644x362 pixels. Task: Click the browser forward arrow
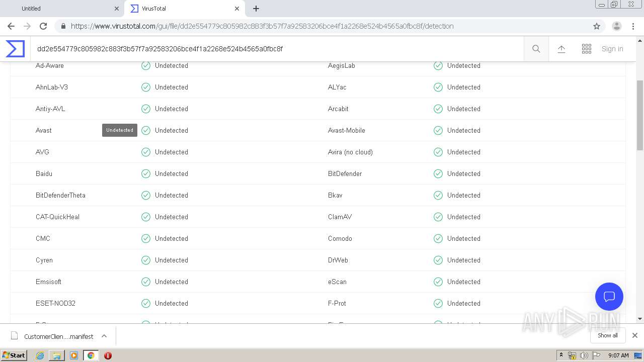(27, 26)
